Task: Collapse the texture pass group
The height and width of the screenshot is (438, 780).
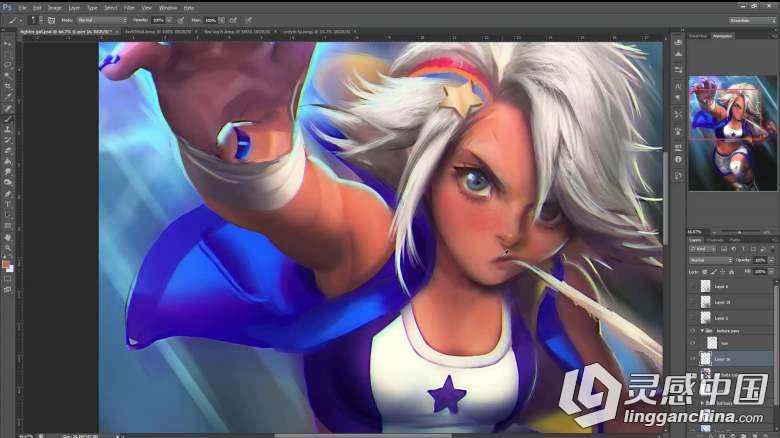Action: point(702,330)
